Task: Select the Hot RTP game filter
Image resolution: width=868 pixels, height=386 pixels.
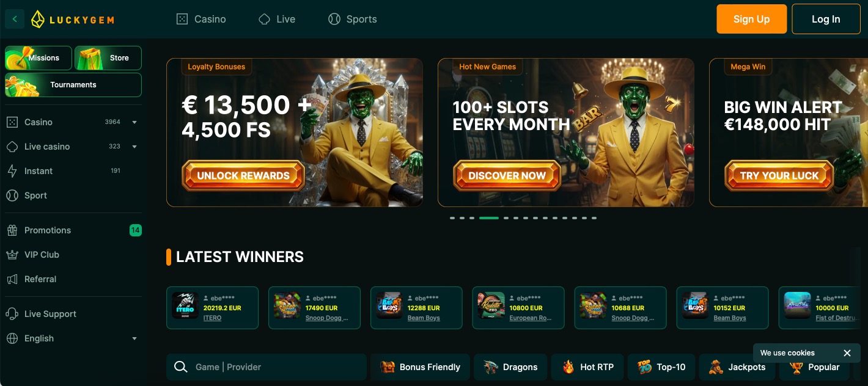Action: coord(588,367)
